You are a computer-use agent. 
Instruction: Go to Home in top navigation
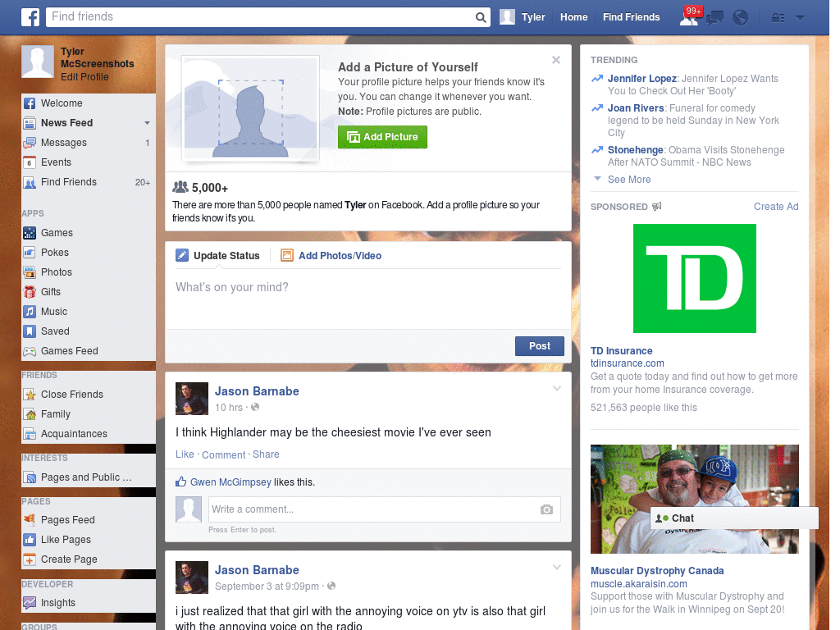pos(573,17)
